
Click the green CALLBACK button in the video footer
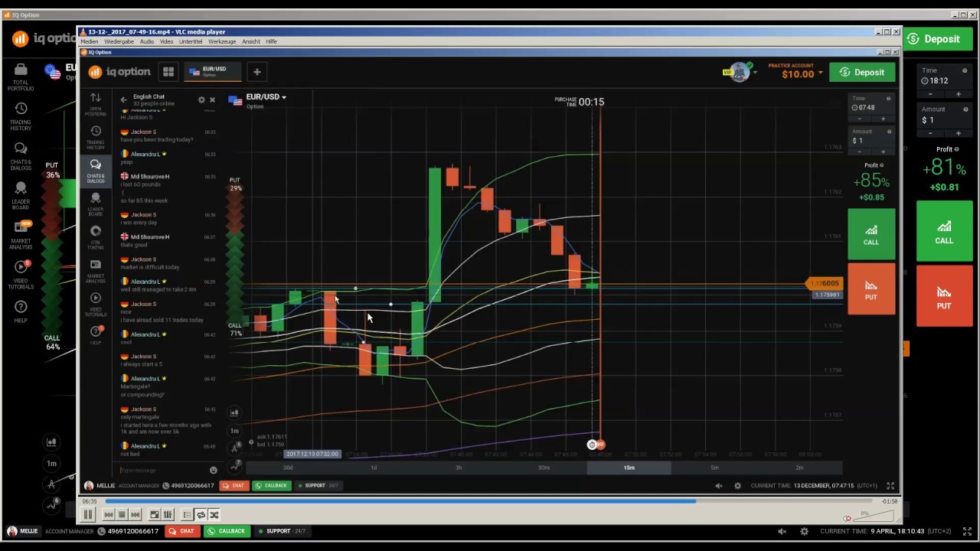click(271, 485)
